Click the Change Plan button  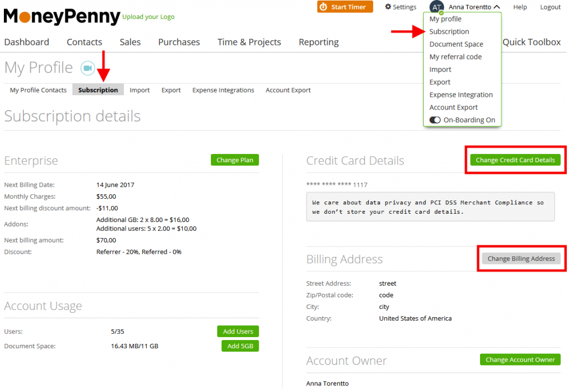pos(235,159)
